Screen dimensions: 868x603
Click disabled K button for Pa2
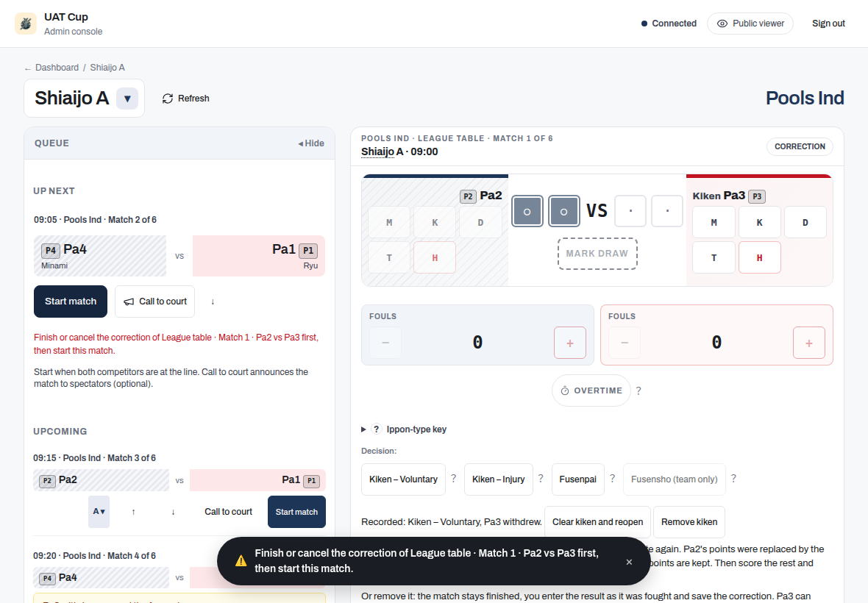click(x=435, y=222)
